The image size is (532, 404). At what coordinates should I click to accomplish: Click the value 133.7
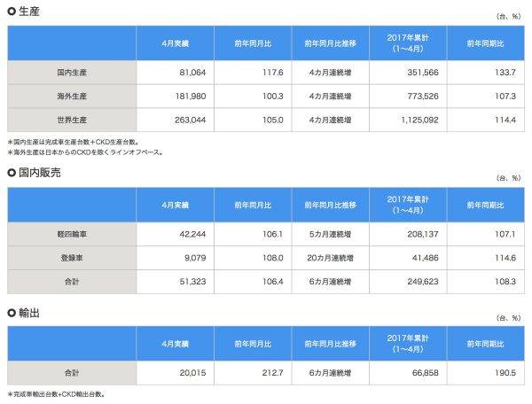click(x=505, y=73)
